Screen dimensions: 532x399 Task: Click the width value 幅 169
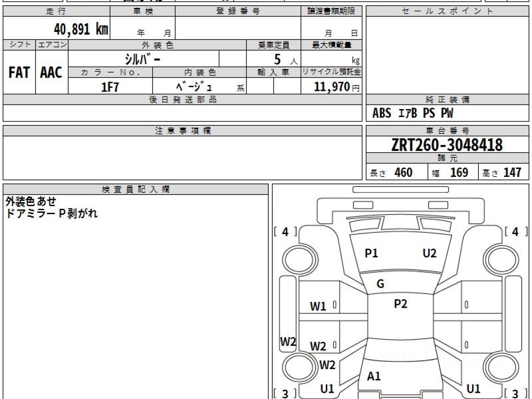(x=450, y=172)
